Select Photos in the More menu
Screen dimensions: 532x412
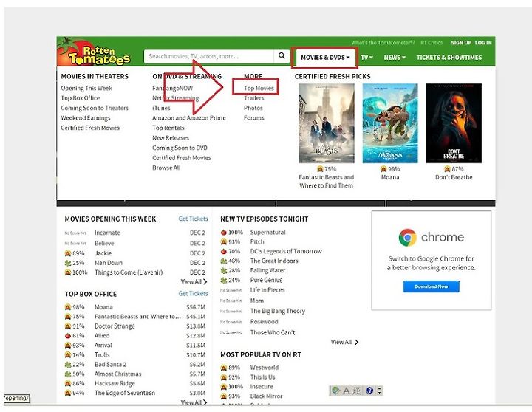pos(253,108)
